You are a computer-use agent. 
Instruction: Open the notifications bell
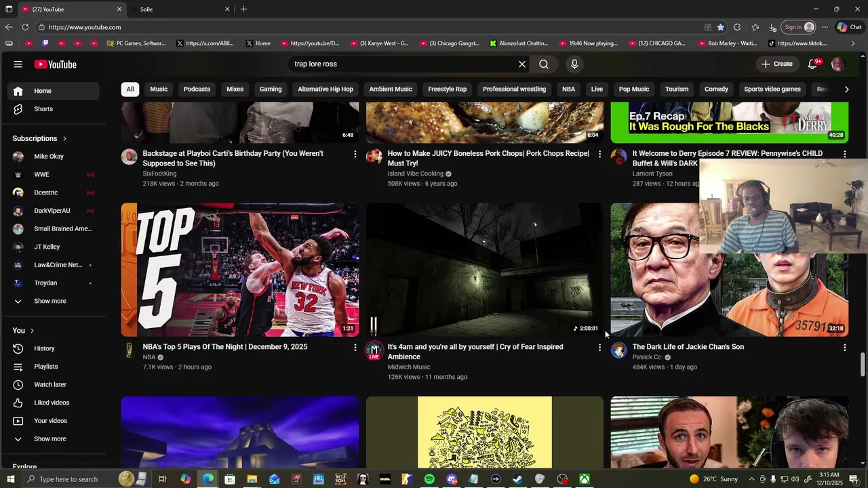click(813, 64)
